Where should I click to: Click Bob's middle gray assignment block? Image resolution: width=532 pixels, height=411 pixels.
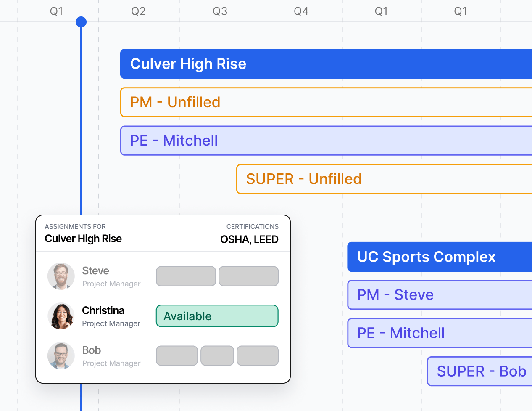217,355
